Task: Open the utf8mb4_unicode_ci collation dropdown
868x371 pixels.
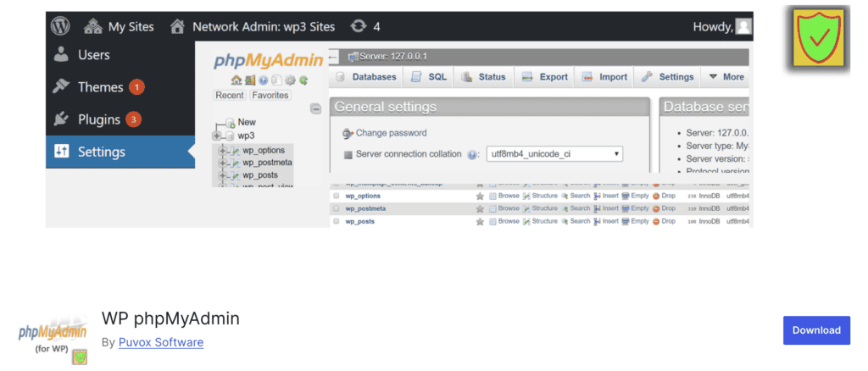Action: pyautogui.click(x=554, y=154)
